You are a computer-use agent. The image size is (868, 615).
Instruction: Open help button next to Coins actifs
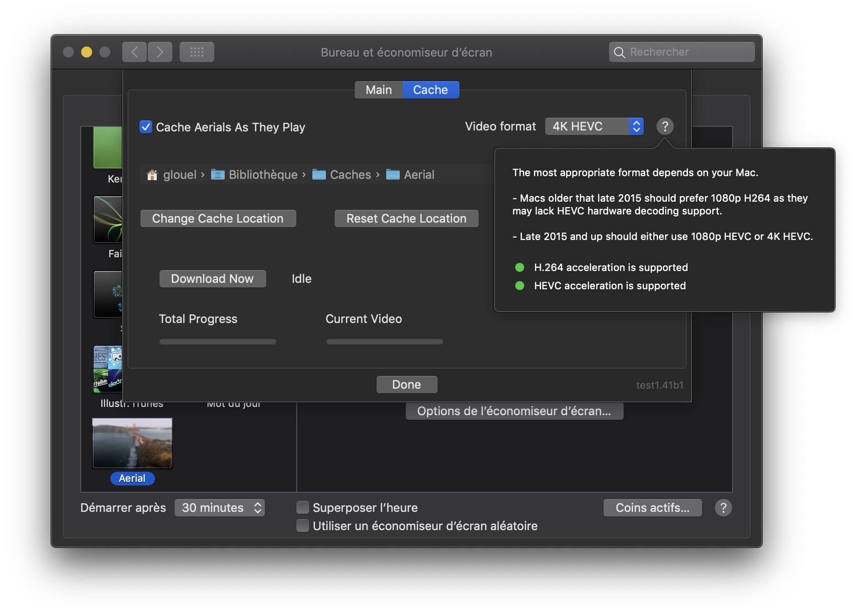pos(723,508)
